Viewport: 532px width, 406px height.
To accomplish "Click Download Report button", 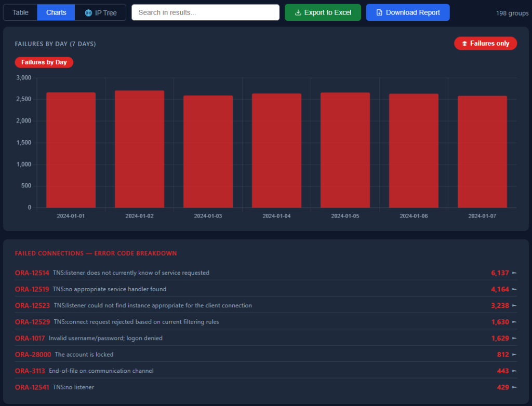I will tap(408, 12).
